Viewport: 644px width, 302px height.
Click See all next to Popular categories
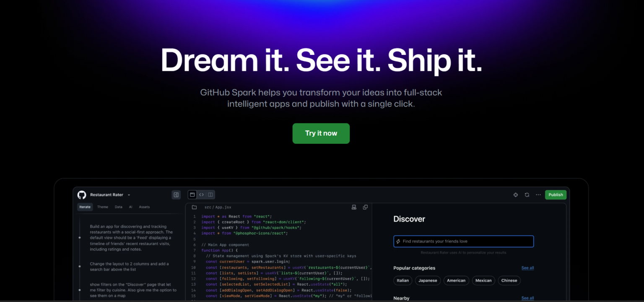tap(527, 268)
